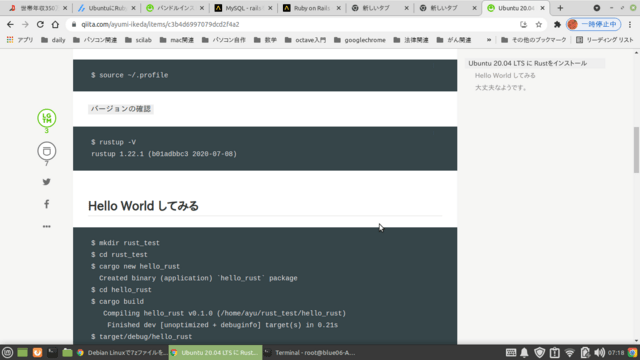Open the browser home page
The height and width of the screenshot is (360, 640).
(x=55, y=24)
